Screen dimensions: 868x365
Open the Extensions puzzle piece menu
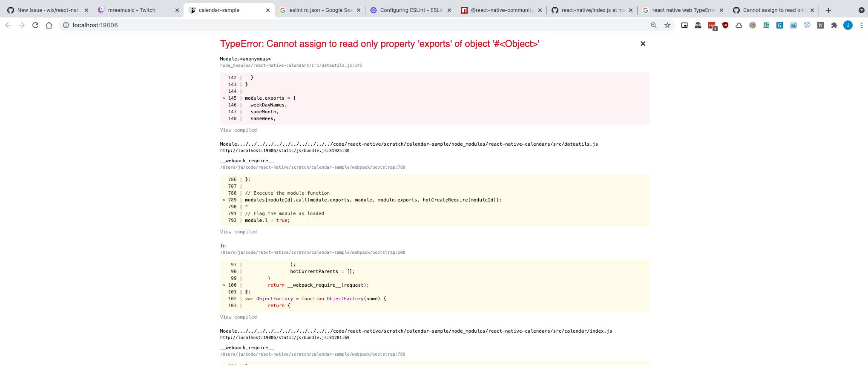[x=834, y=25]
